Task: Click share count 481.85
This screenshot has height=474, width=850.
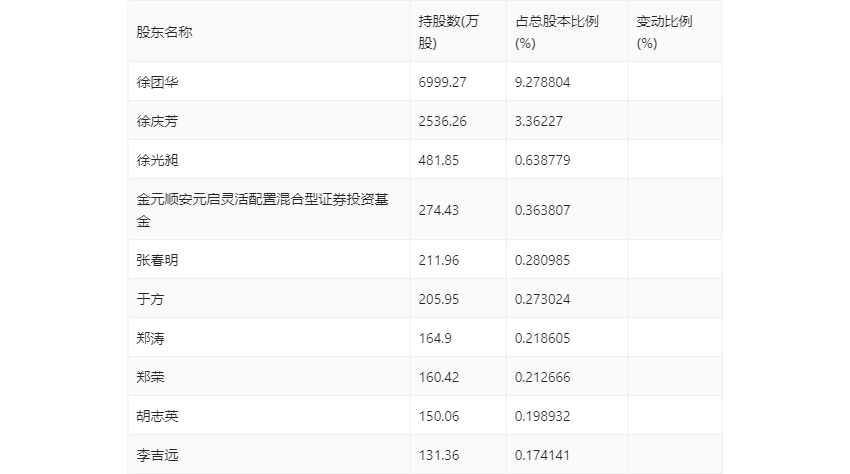Action: [439, 160]
